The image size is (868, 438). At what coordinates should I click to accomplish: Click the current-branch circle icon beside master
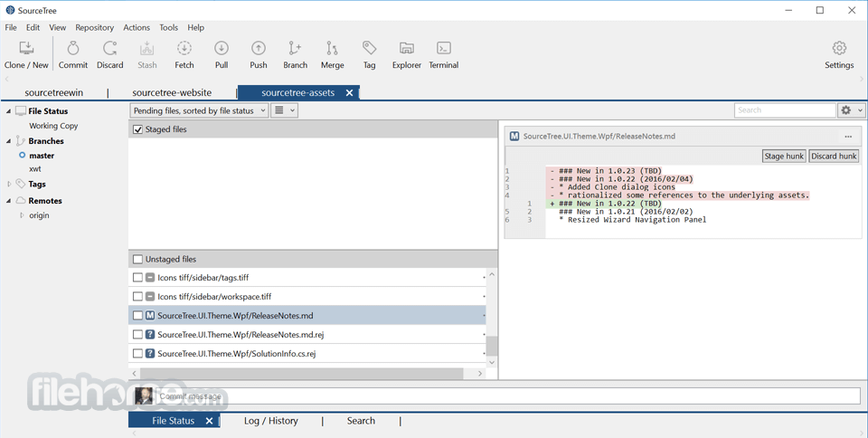(x=22, y=156)
